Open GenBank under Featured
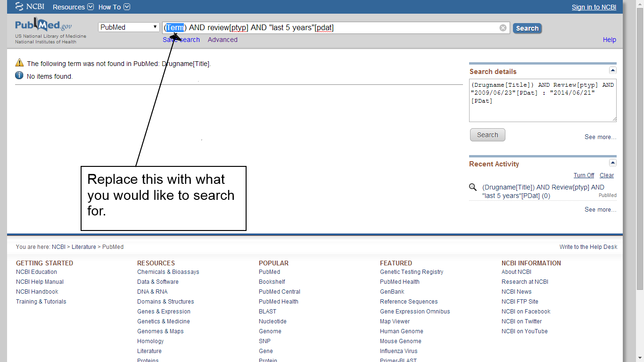This screenshot has height=362, width=644. (392, 292)
